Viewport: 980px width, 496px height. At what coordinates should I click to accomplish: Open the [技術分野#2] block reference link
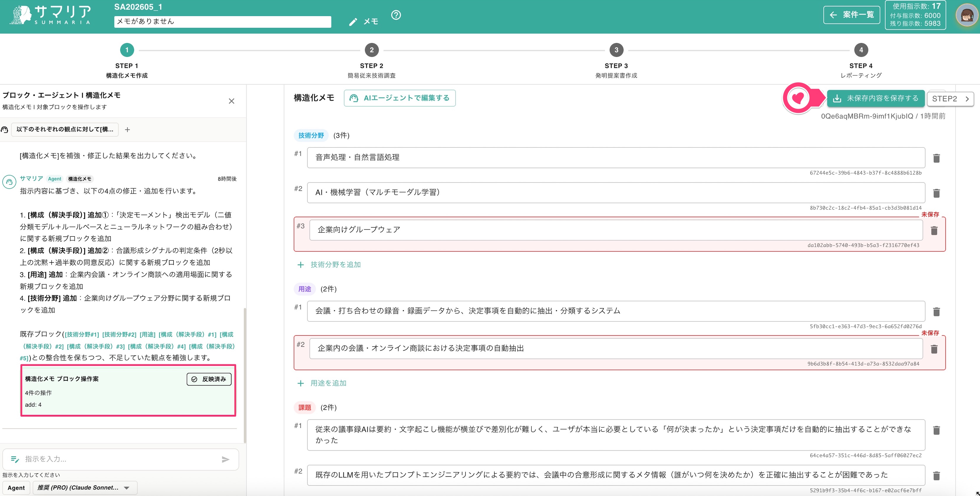click(119, 335)
